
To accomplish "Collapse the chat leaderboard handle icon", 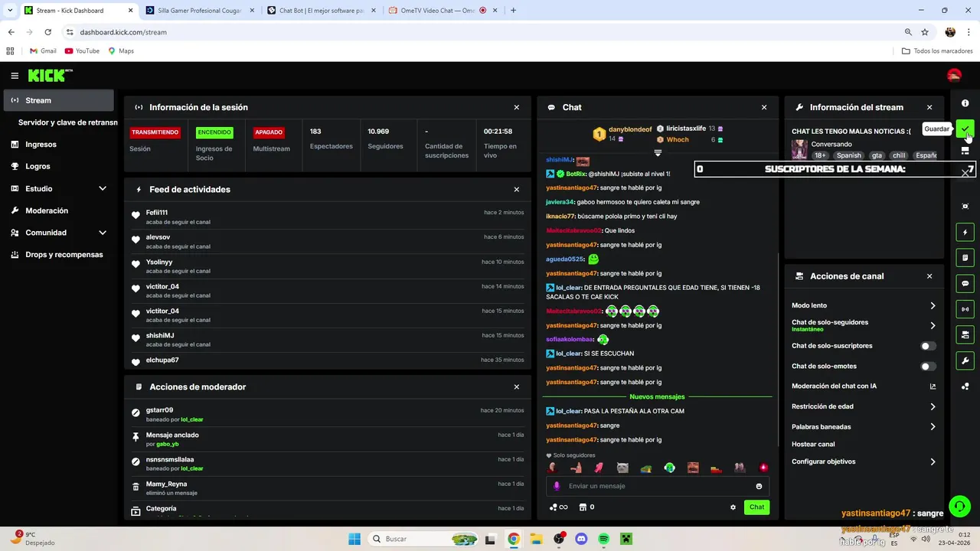I will tap(658, 152).
